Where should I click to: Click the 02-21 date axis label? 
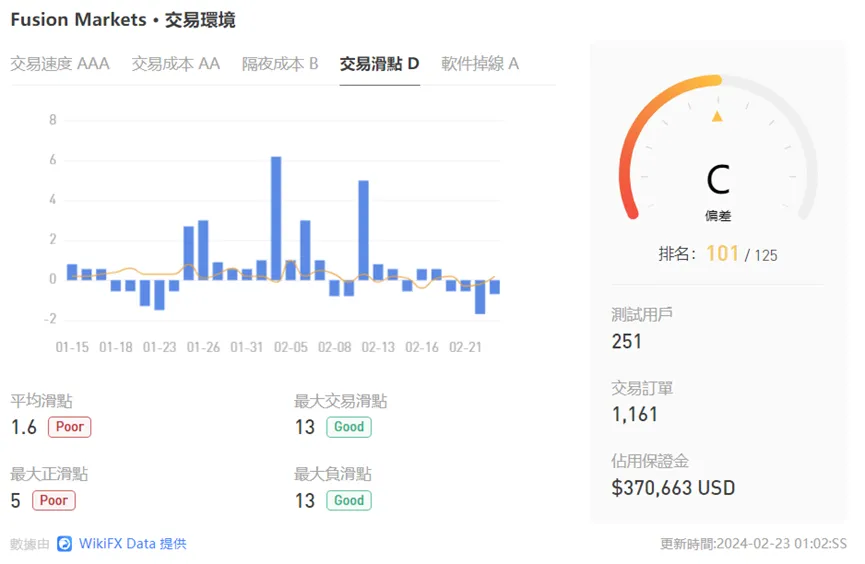click(x=465, y=348)
